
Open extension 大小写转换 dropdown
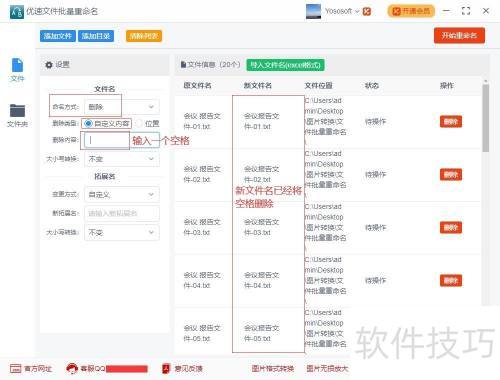122,232
